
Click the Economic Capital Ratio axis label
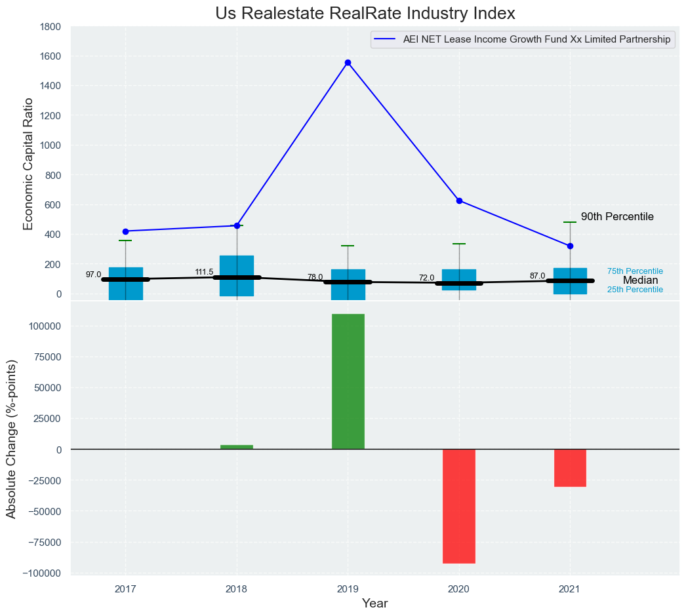[x=28, y=164]
